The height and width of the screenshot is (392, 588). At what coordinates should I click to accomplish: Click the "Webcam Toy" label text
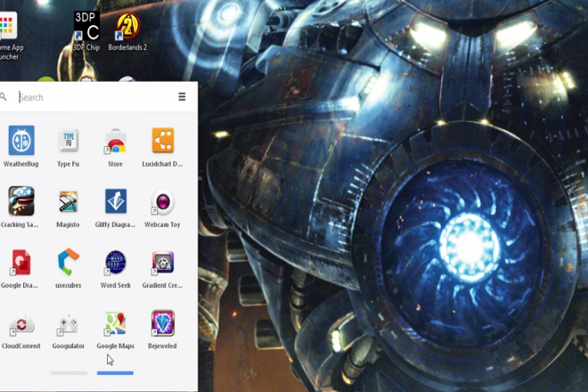coord(162,225)
